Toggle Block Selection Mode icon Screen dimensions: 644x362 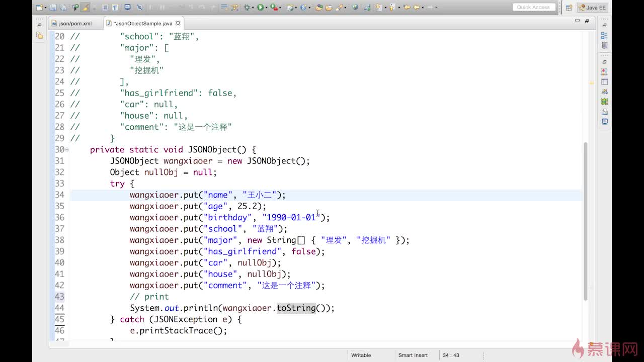pyautogui.click(x=105, y=7)
